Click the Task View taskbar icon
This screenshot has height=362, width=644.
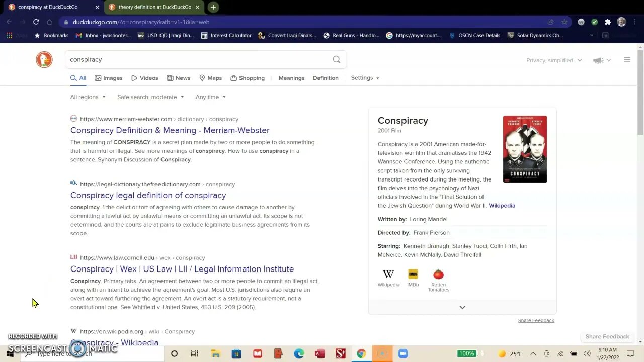point(194,354)
